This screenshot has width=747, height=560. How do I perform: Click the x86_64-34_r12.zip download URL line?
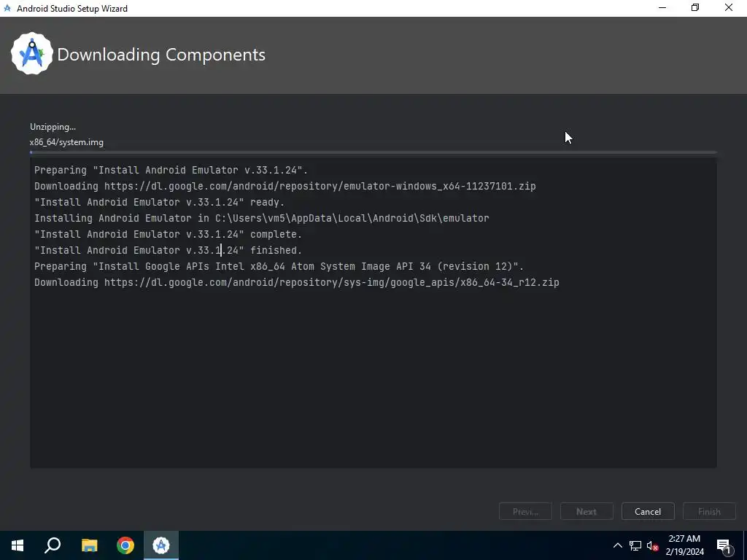(297, 282)
